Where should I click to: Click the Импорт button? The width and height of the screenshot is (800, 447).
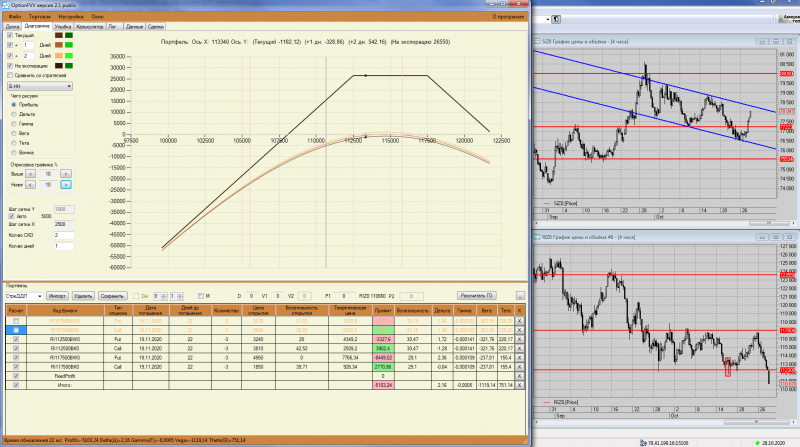57,296
